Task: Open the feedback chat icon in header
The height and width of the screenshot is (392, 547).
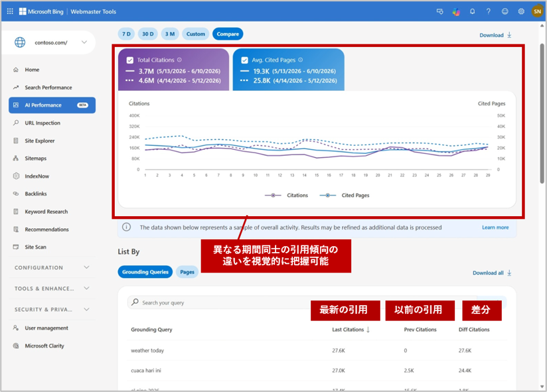Action: [x=439, y=11]
